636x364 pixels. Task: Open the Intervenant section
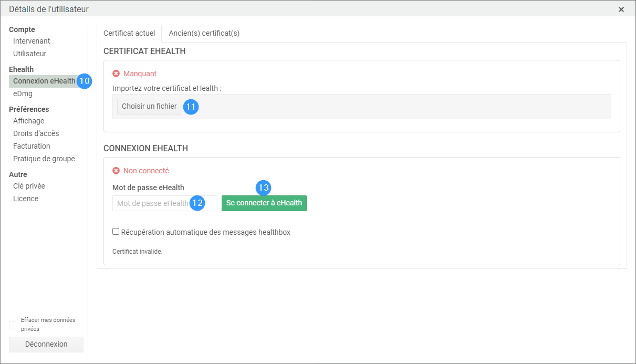pos(32,41)
